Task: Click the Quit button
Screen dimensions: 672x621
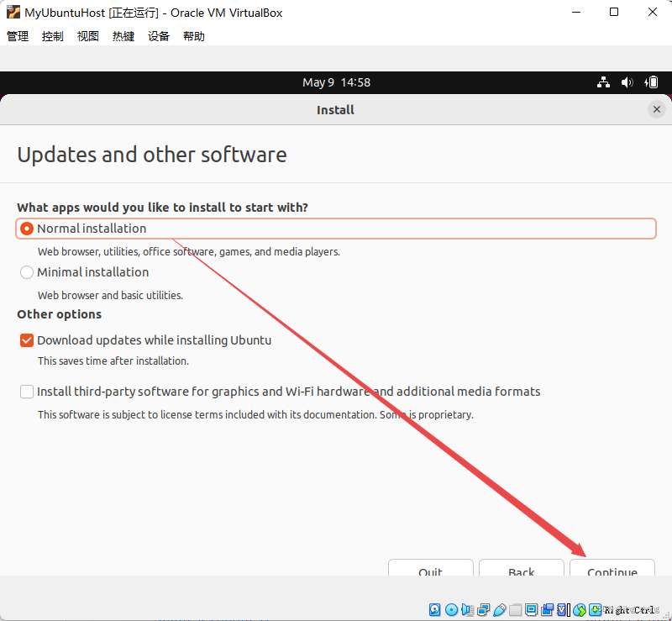Action: (431, 567)
